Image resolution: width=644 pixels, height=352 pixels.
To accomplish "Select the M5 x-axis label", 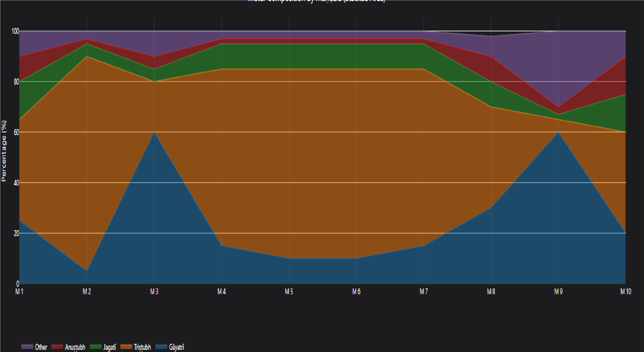I will (x=289, y=291).
